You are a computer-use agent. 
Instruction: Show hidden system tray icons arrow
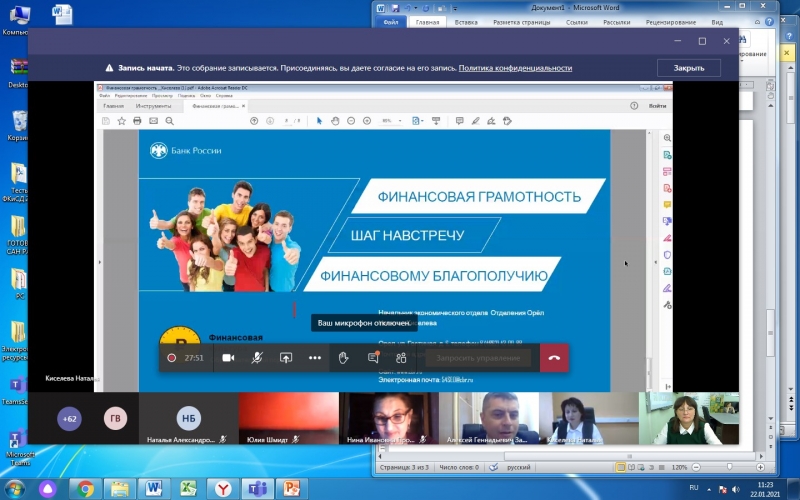point(709,489)
